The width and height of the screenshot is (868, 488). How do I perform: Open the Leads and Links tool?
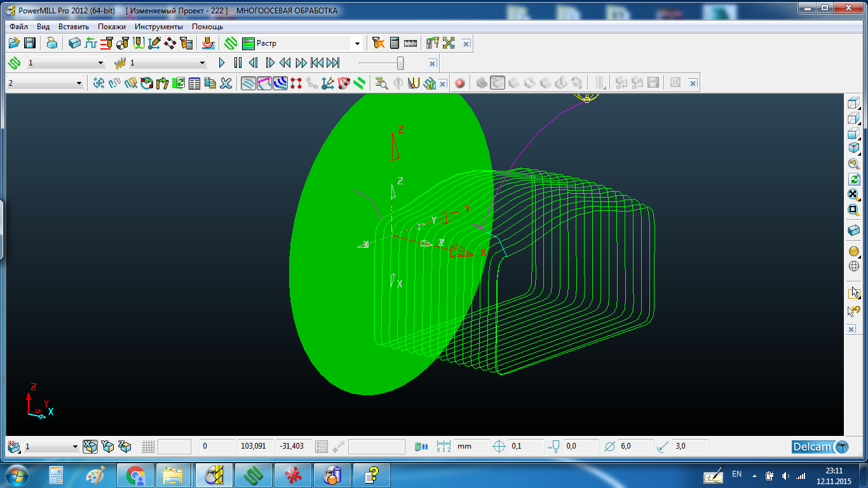(x=138, y=43)
